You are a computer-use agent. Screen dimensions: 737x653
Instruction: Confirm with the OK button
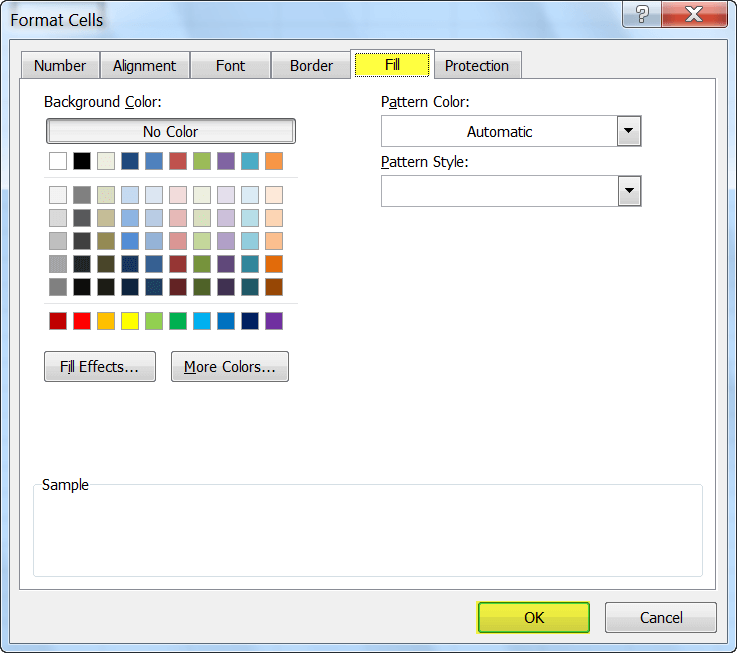[x=533, y=617]
